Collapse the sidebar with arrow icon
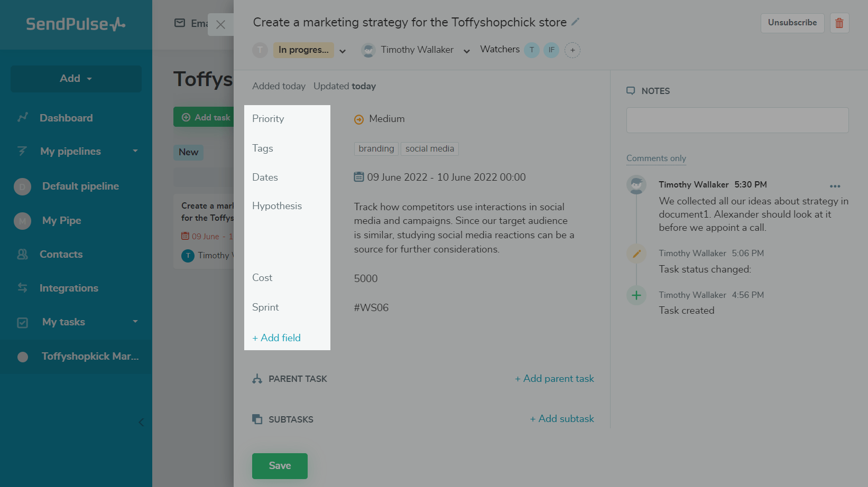868x487 pixels. tap(141, 422)
